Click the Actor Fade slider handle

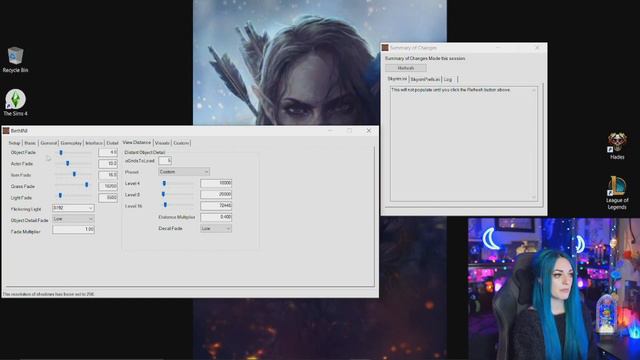click(67, 163)
